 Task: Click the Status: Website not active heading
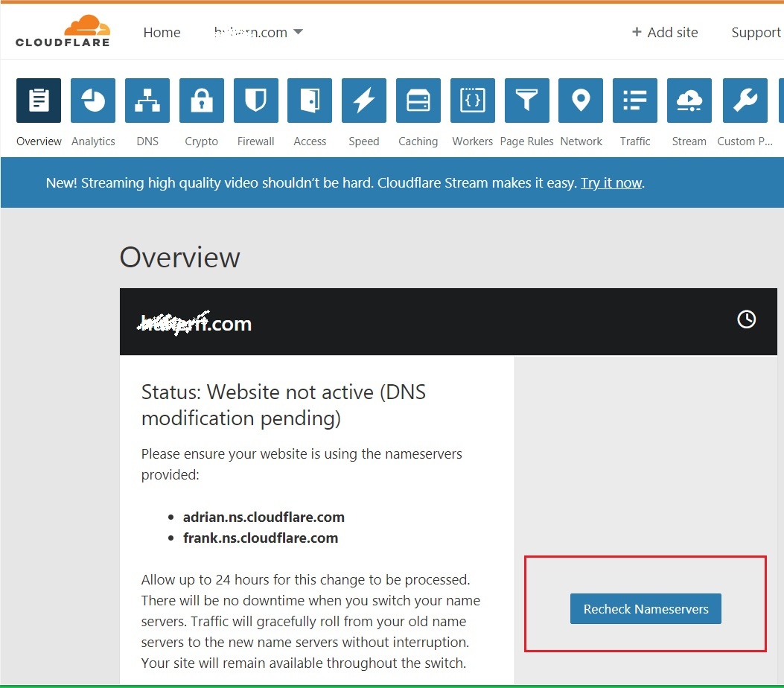tap(284, 405)
